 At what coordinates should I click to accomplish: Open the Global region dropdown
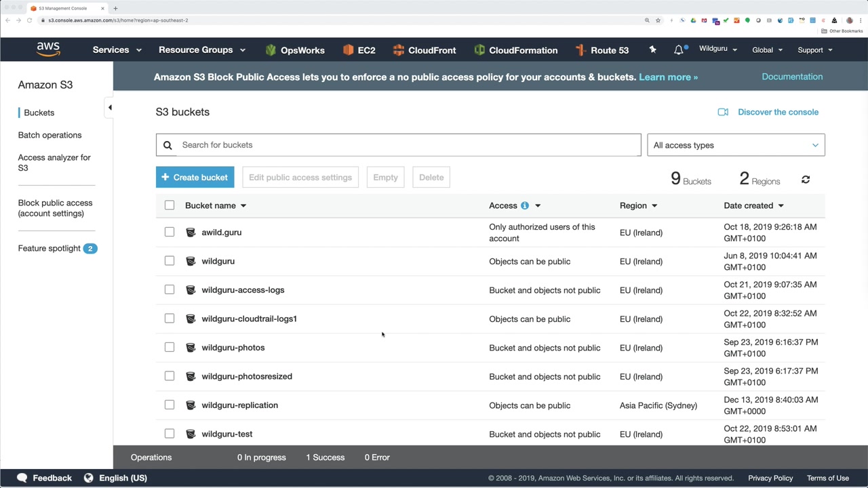(768, 50)
